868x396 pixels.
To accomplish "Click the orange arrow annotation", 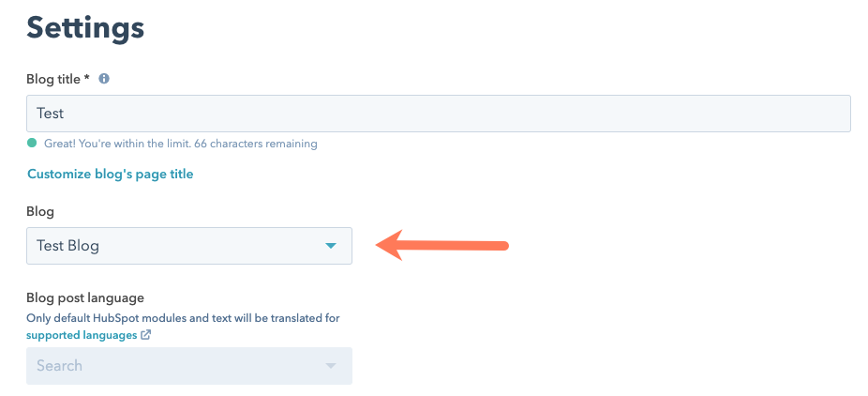I will coord(441,245).
